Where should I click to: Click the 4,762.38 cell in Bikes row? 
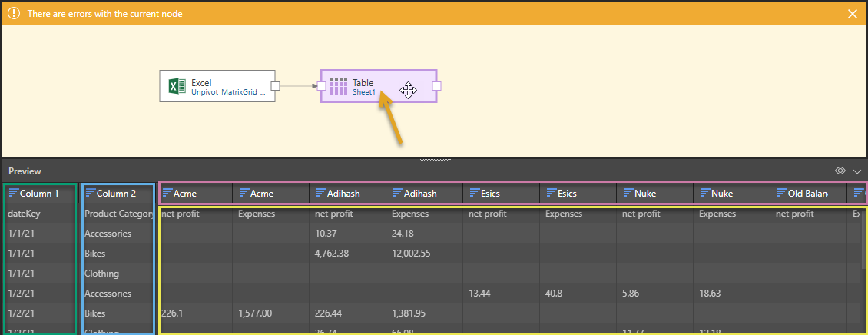[333, 254]
